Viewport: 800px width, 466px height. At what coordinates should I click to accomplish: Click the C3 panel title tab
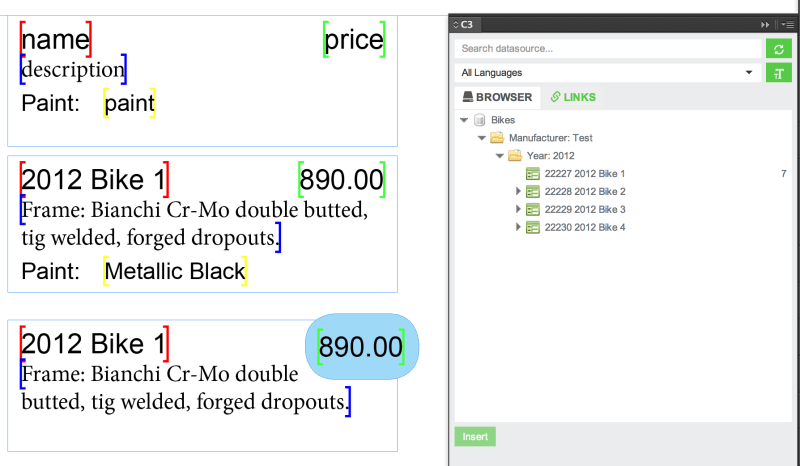click(x=466, y=24)
